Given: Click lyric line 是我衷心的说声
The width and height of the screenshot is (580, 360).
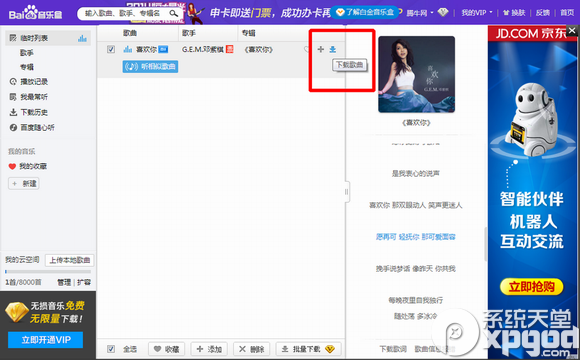Looking at the screenshot, I should [416, 173].
